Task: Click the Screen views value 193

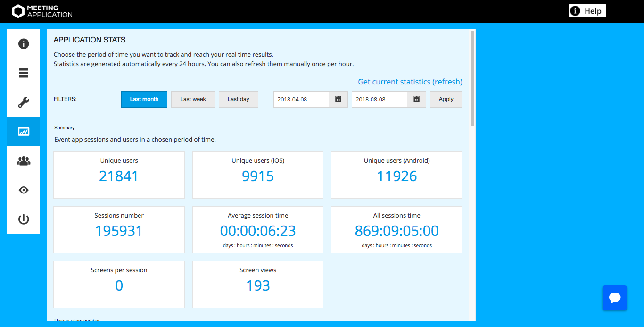Action: 258,285
